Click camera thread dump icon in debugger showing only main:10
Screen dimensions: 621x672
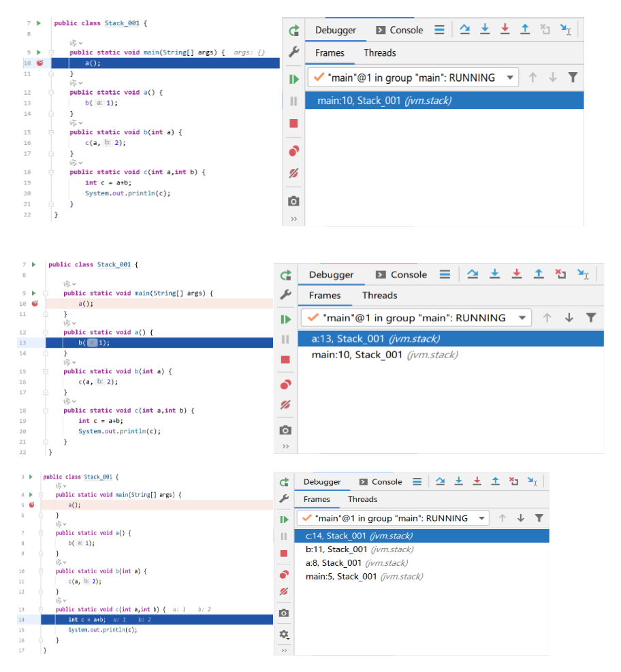(293, 201)
